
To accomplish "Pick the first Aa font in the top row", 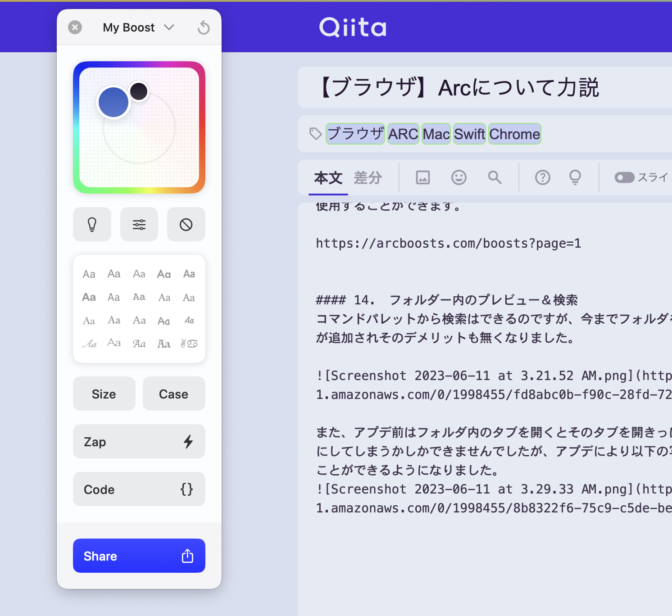I will [89, 274].
